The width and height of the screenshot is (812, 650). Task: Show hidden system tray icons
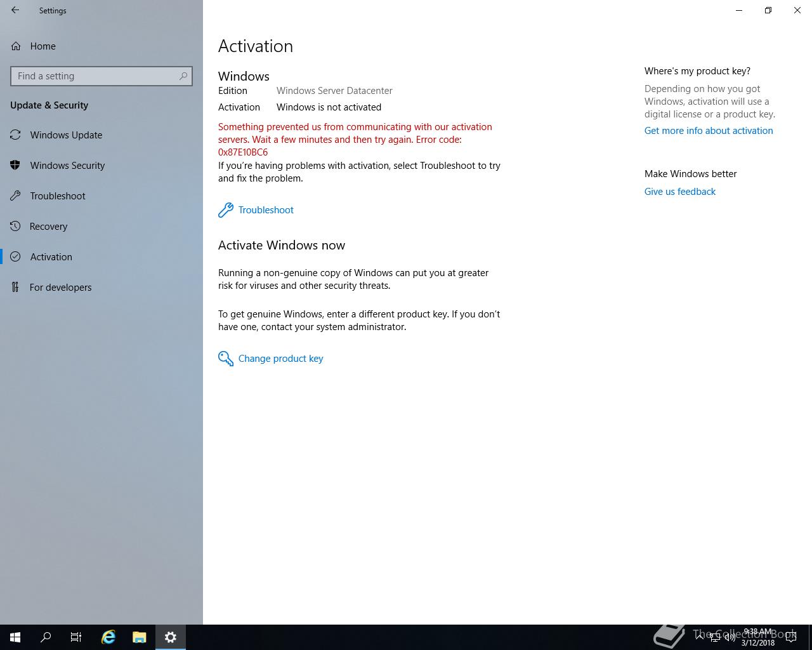[700, 637]
